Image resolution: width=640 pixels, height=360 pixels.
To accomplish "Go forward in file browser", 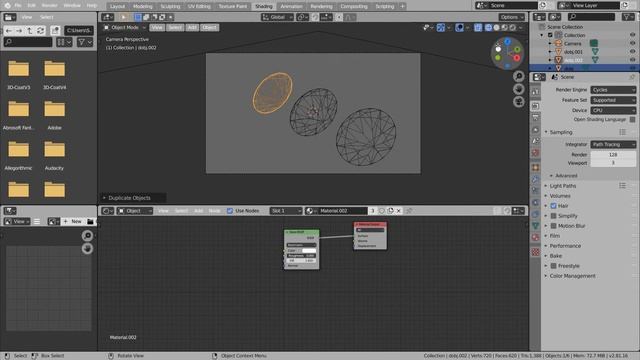I will 19,31.
